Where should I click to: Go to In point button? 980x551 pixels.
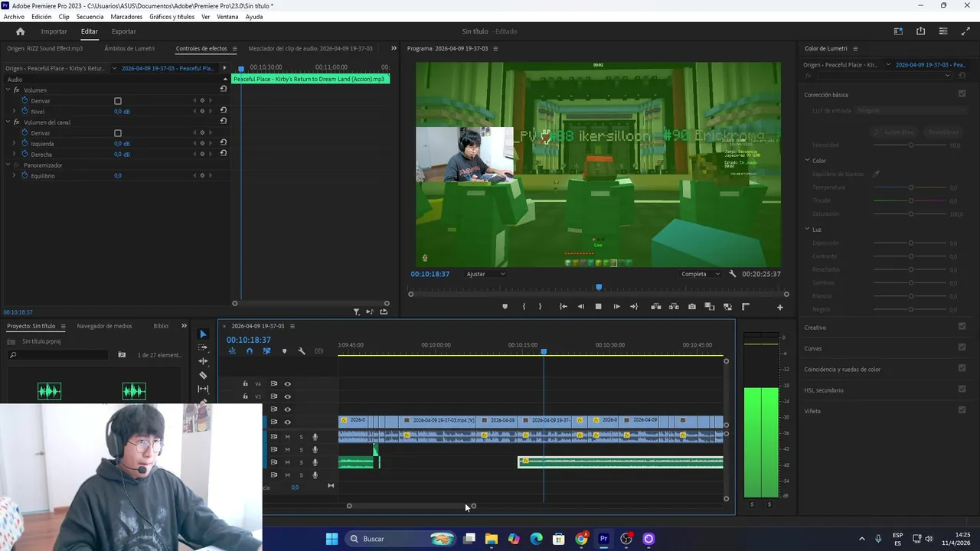click(x=563, y=307)
